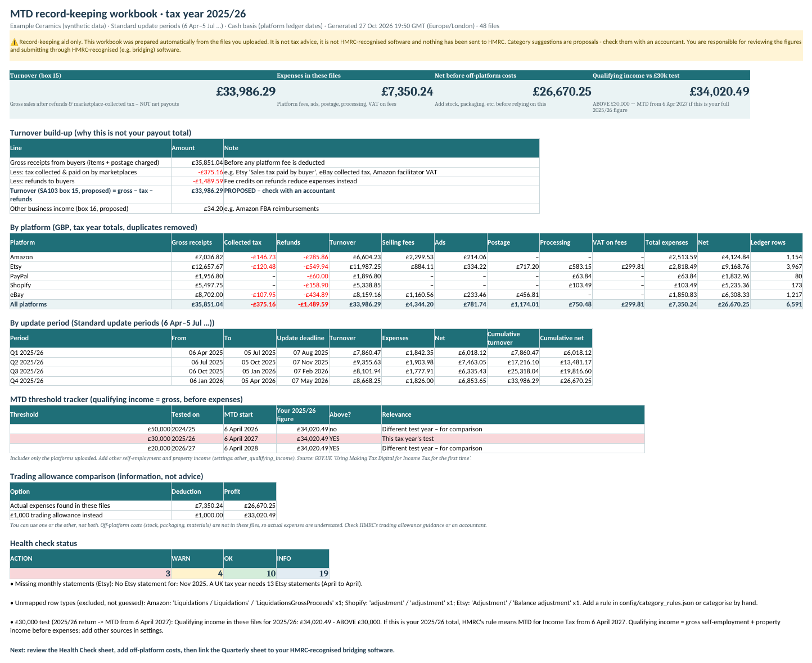Screen dimensions: 812x663
Task: Click the red ACTION count cell showing 3
Action: [x=91, y=574]
